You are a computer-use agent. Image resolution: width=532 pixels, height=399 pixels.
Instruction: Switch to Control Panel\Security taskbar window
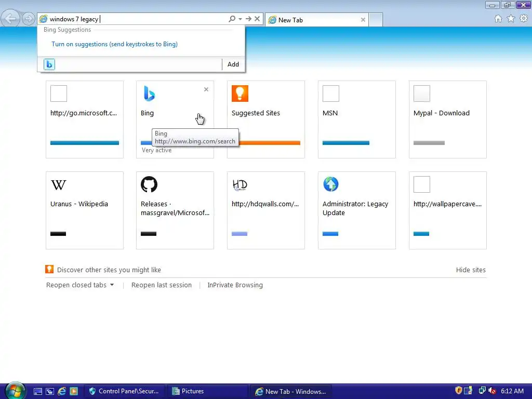[x=124, y=391]
